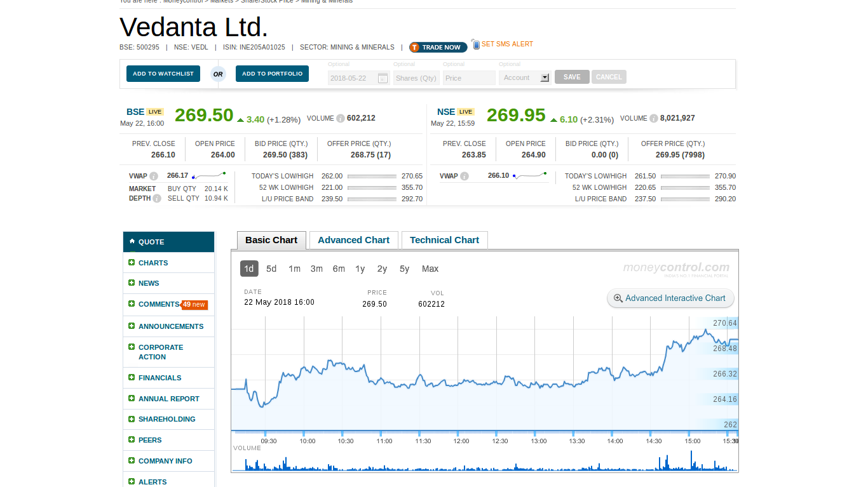The height and width of the screenshot is (487, 868).
Task: Open the Advanced Interactive Chart
Action: tap(670, 298)
